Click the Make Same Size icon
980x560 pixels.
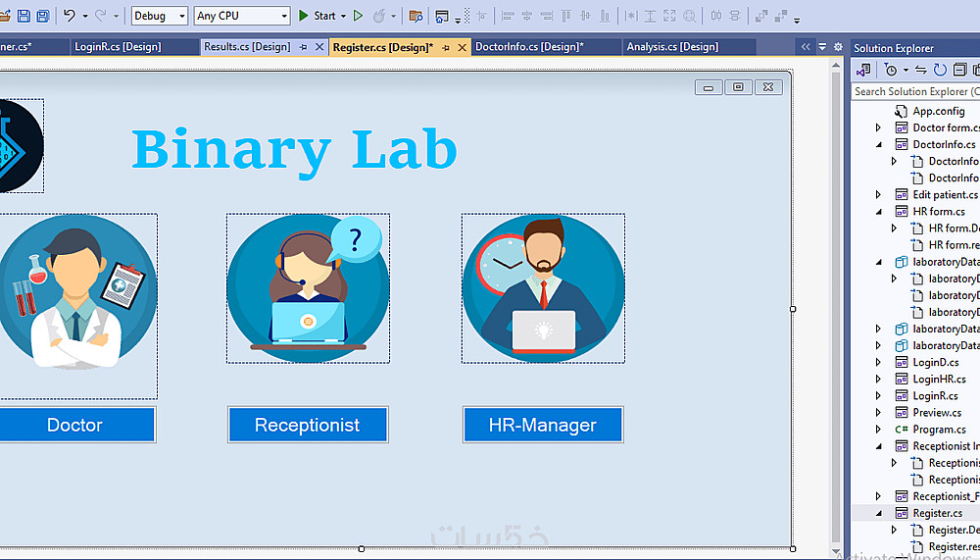click(x=669, y=17)
